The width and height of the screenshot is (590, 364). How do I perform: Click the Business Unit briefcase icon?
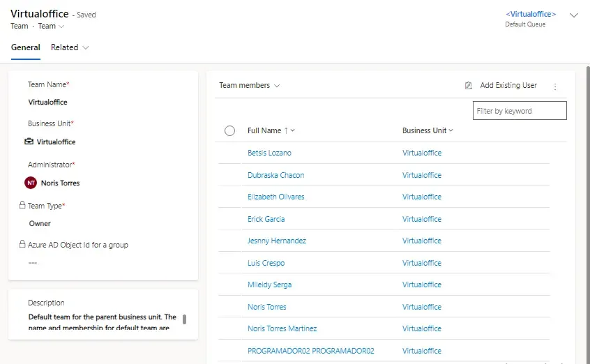(x=29, y=142)
